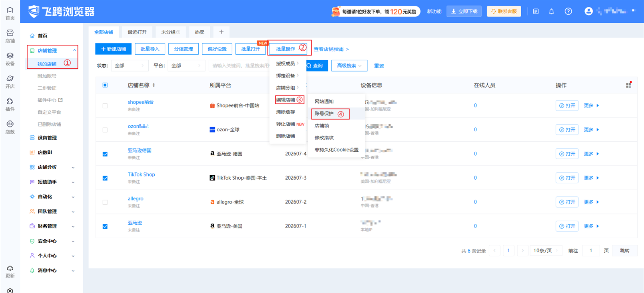
Task: Open the notes list icon in header
Action: pyautogui.click(x=536, y=12)
